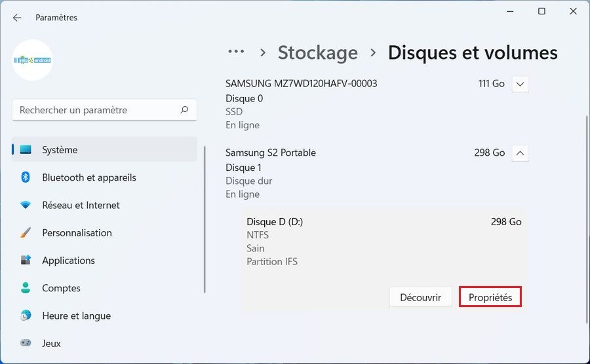Click the Applications grid icon

(26, 261)
